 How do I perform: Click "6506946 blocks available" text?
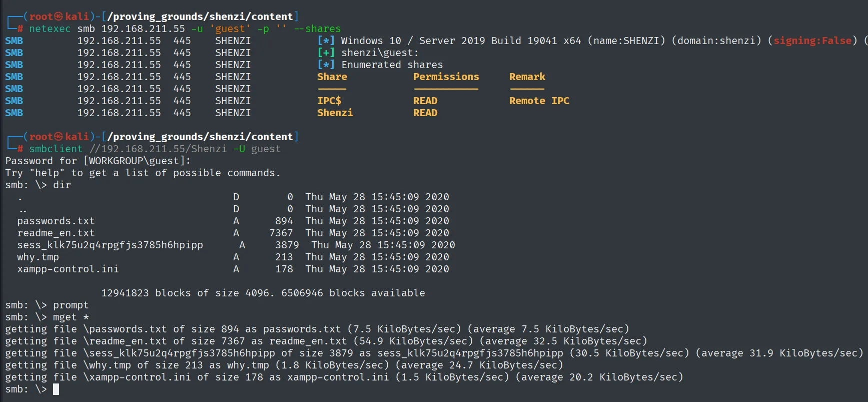click(x=353, y=293)
